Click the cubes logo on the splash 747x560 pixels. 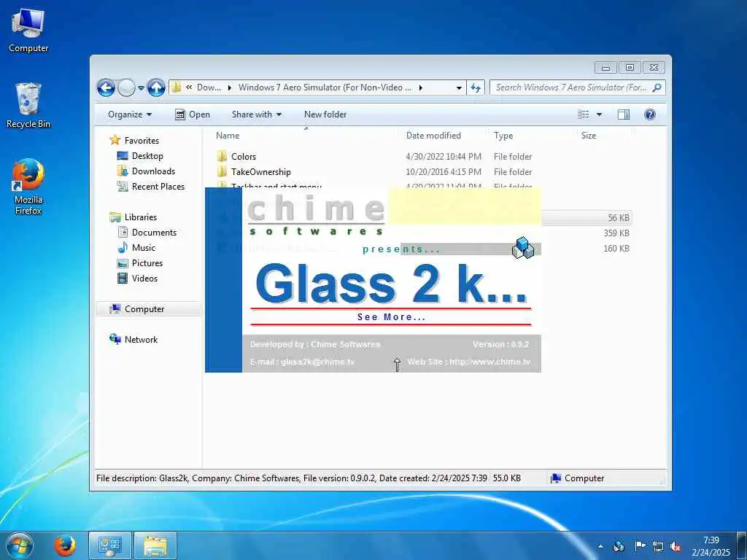point(522,248)
